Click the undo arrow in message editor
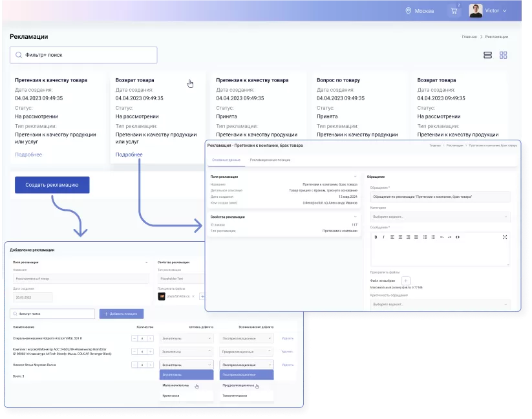Image resolution: width=532 pixels, height=419 pixels. point(442,237)
